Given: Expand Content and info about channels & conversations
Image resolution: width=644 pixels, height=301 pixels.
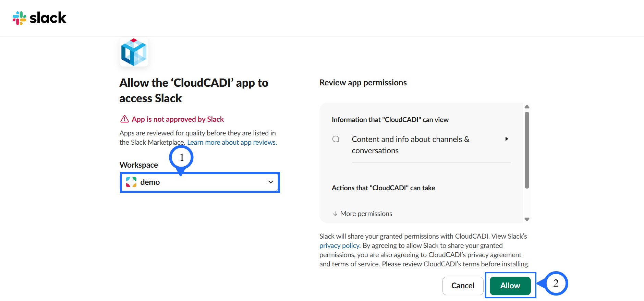Looking at the screenshot, I should point(410,145).
